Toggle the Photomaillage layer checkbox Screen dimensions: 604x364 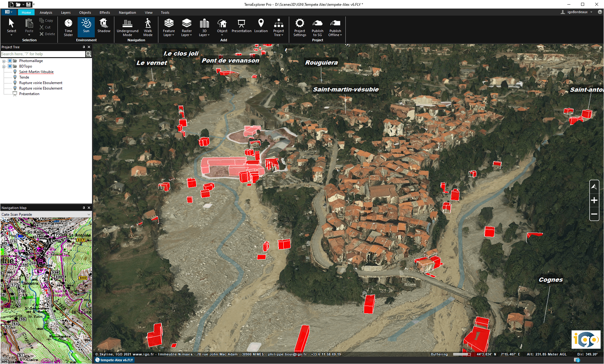[10, 61]
